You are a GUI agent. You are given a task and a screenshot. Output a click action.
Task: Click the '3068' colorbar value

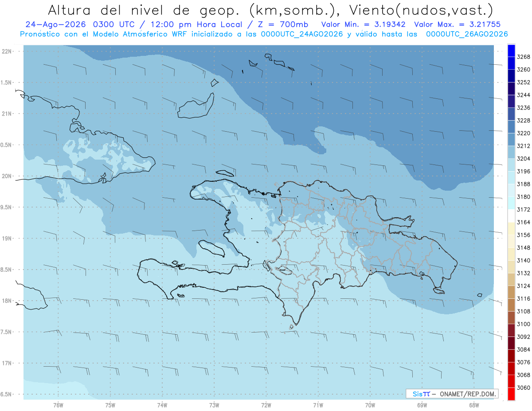coord(524,375)
